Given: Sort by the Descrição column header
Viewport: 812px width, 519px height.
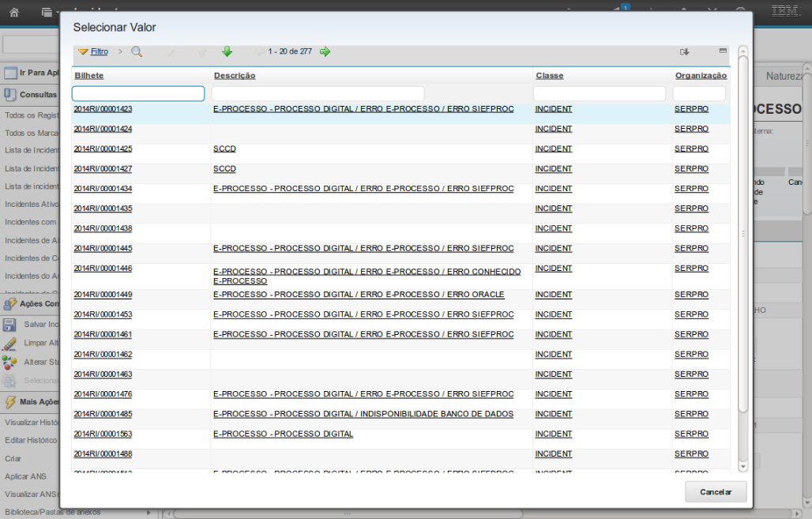Looking at the screenshot, I should pos(235,76).
